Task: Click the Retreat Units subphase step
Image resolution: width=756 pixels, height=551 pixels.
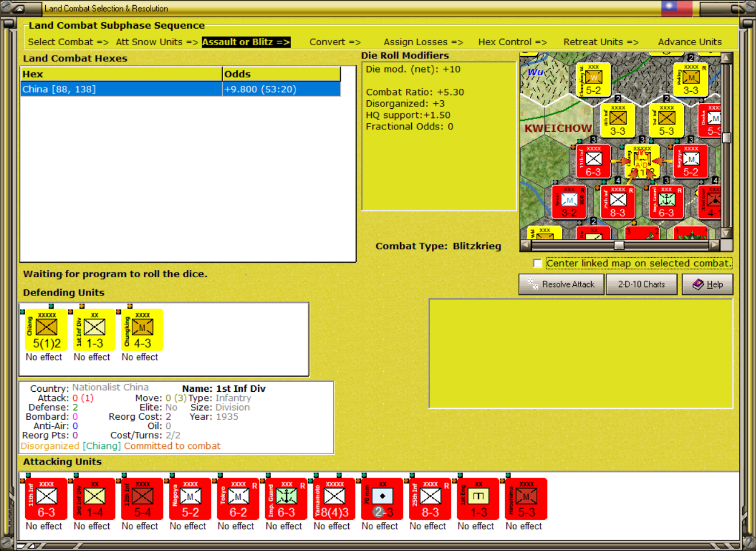Action: pos(601,42)
